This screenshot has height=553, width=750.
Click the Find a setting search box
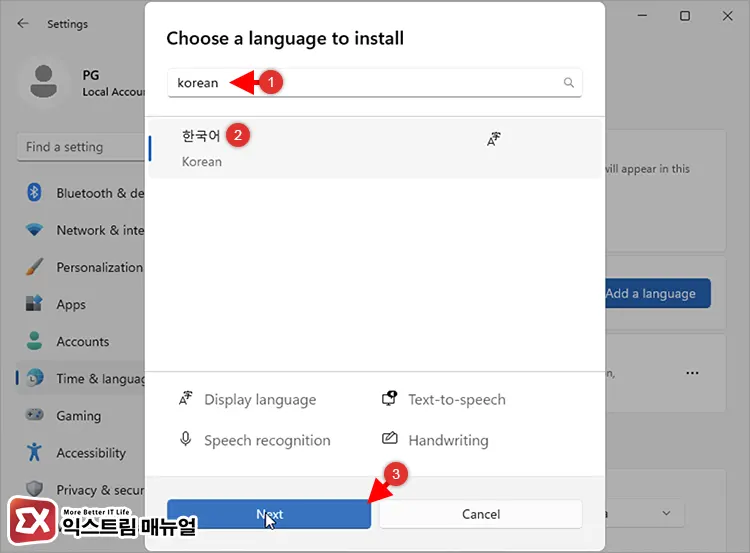click(80, 147)
